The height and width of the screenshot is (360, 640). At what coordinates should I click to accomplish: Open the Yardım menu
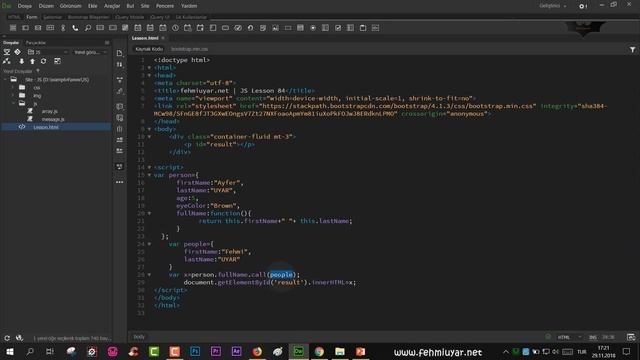189,6
